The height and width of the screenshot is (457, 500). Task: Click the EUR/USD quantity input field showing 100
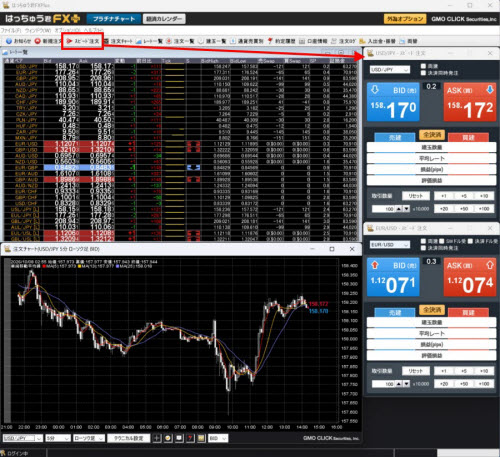pos(383,384)
